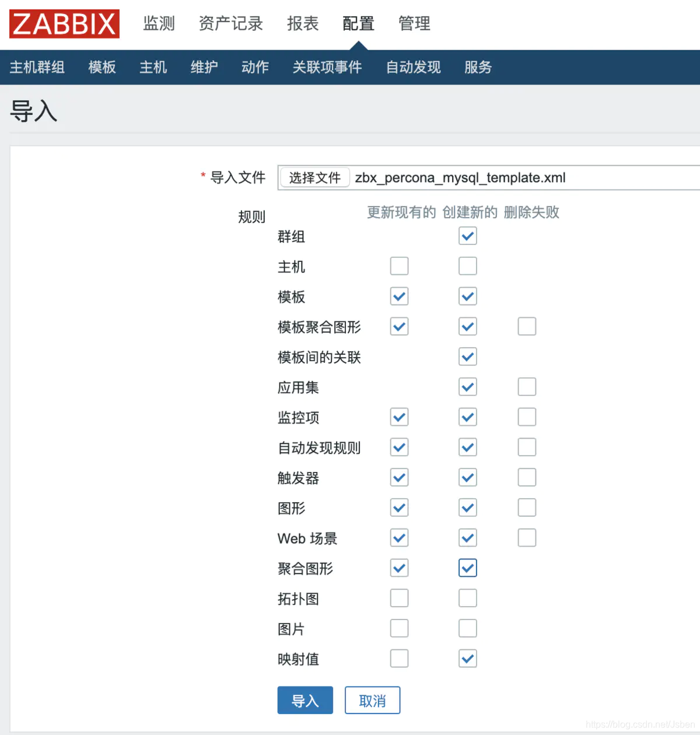Uncheck 创建新的 for 群组

pyautogui.click(x=467, y=236)
